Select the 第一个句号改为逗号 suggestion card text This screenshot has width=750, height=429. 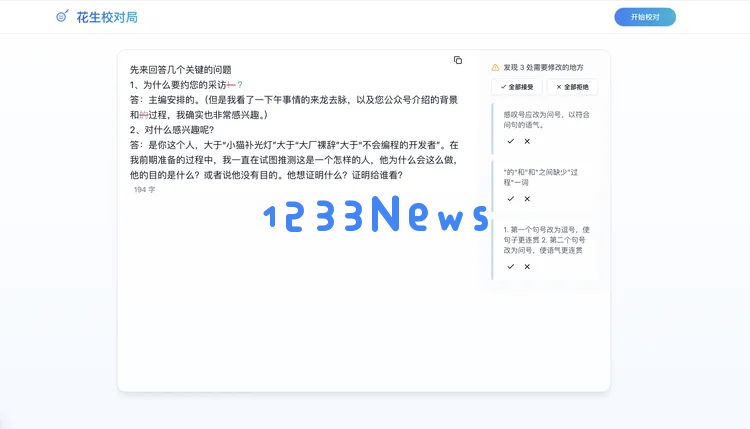coord(546,240)
